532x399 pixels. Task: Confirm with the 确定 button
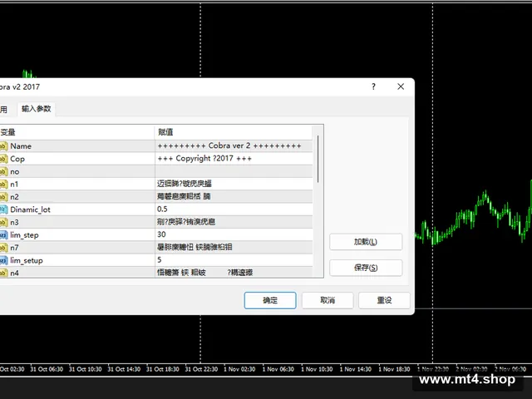click(x=270, y=300)
